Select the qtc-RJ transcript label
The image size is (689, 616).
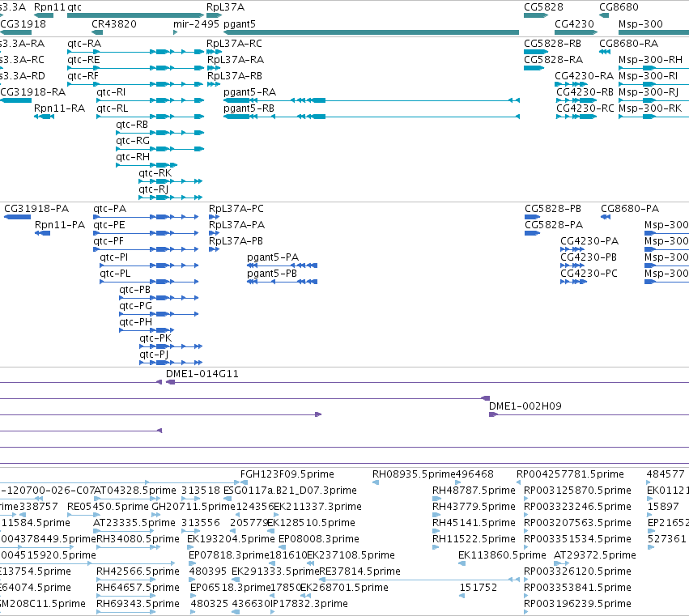pyautogui.click(x=154, y=189)
